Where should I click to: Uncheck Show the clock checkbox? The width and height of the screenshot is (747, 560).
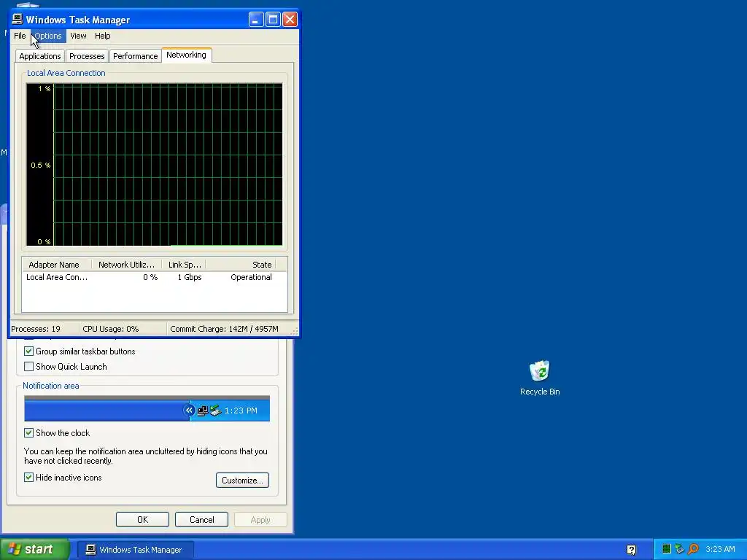pyautogui.click(x=28, y=433)
